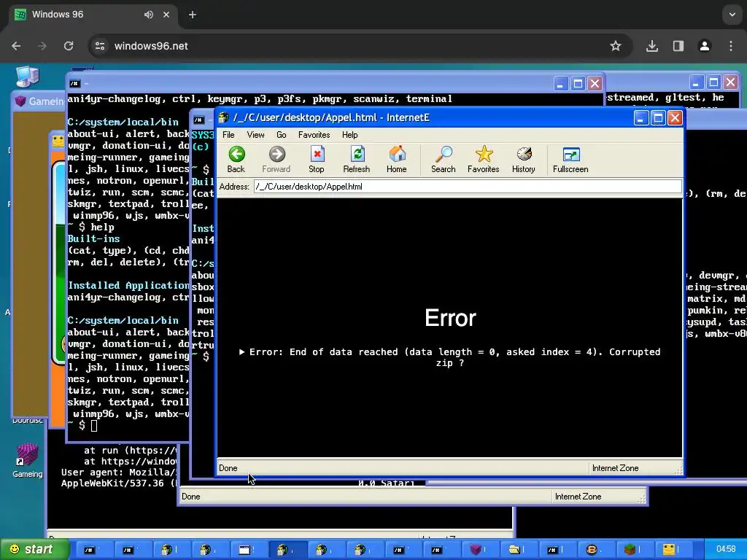747x560 pixels.
Task: Open the History toolbar icon in InternetE
Action: [524, 155]
